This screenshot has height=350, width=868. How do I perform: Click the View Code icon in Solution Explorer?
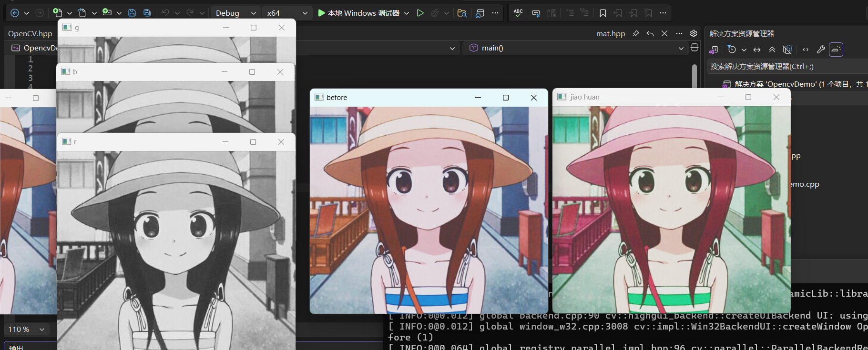click(x=806, y=50)
